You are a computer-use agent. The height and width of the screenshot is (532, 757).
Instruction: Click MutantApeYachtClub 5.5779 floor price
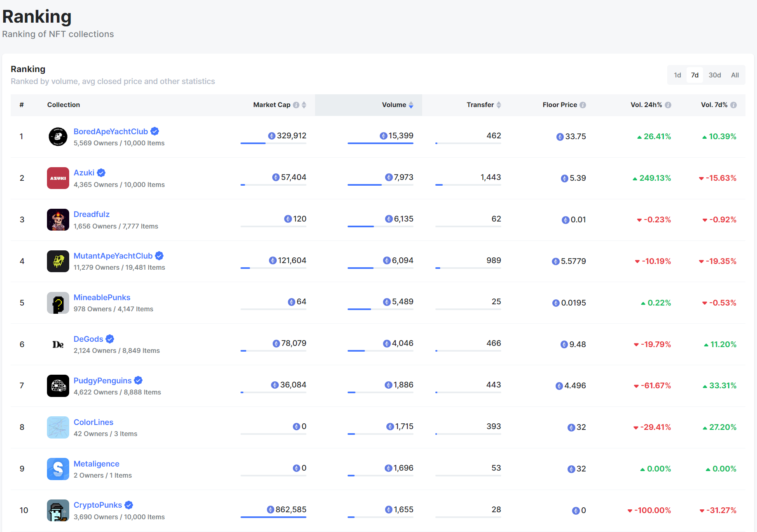point(573,261)
